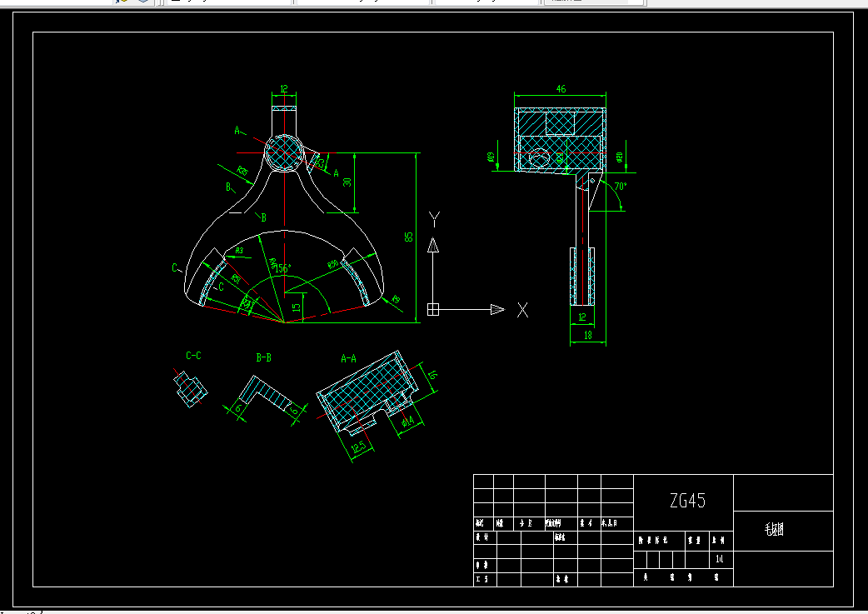868x614 pixels.
Task: Select the 16 dimension in section A-A
Action: click(432, 375)
